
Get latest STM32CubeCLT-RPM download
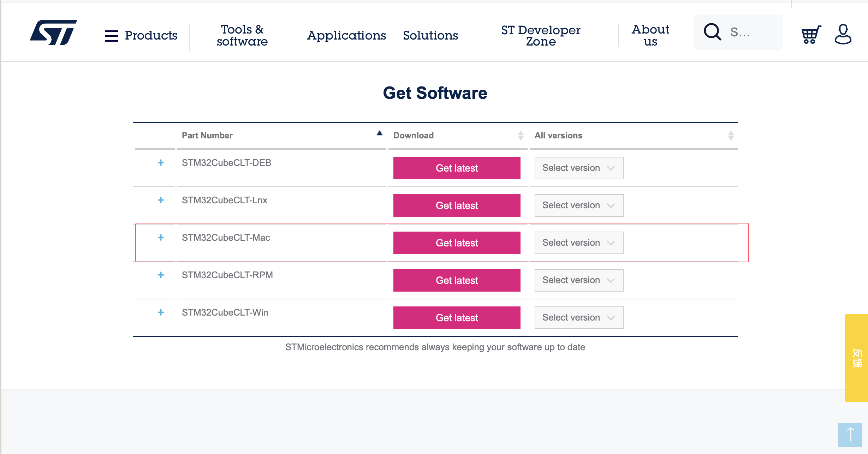pyautogui.click(x=457, y=280)
